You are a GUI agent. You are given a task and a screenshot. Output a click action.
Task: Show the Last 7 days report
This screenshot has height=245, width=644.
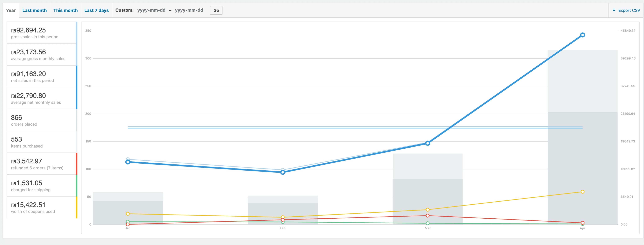(97, 11)
